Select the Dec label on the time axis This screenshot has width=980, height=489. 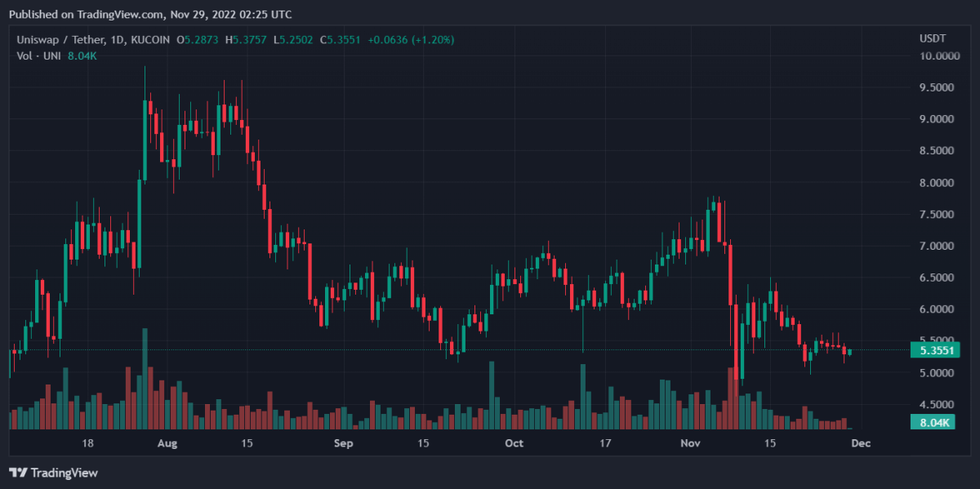coord(861,443)
